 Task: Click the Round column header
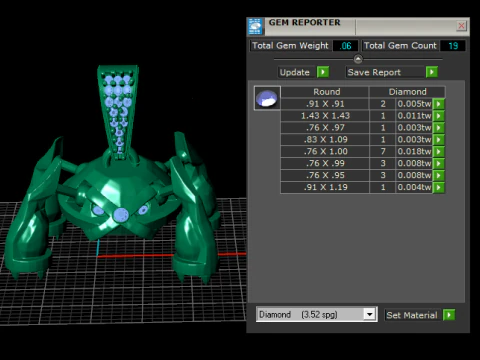click(326, 92)
